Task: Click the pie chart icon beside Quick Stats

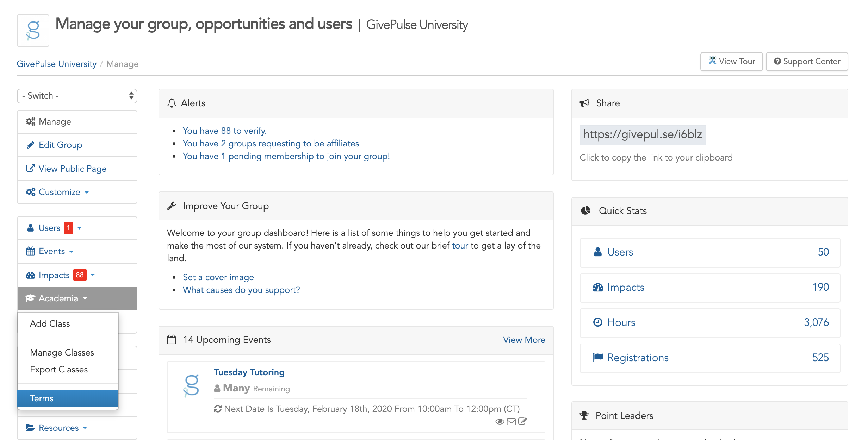Action: (585, 210)
